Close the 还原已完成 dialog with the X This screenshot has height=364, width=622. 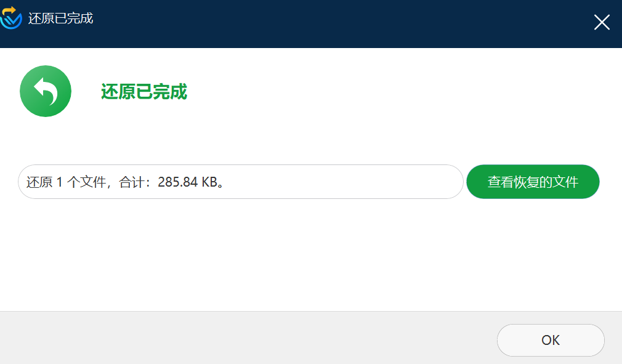tap(602, 22)
